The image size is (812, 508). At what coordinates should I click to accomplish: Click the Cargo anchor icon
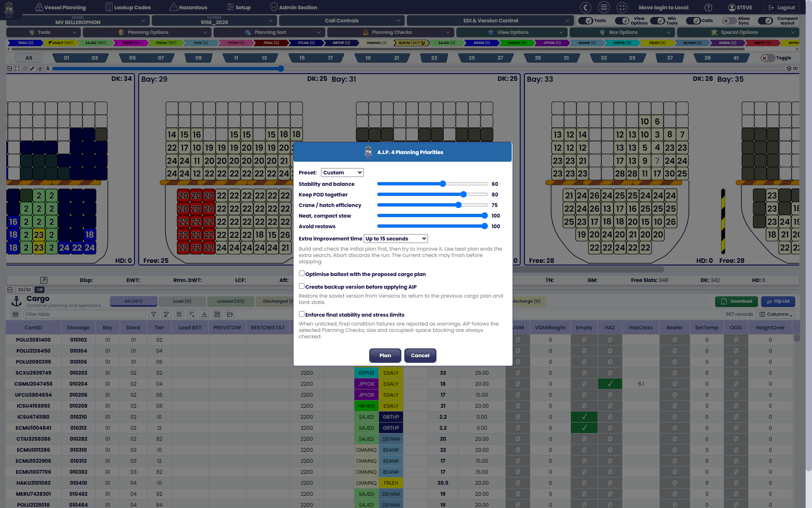[16, 301]
